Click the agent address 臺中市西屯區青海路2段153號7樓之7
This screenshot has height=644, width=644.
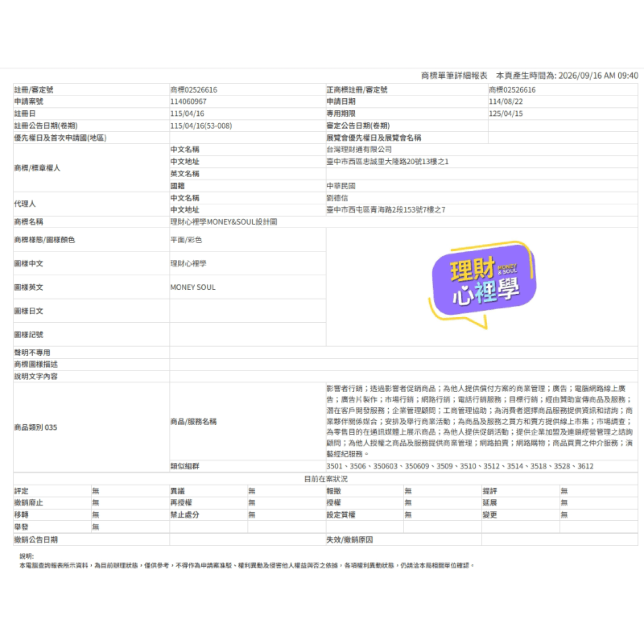click(386, 210)
